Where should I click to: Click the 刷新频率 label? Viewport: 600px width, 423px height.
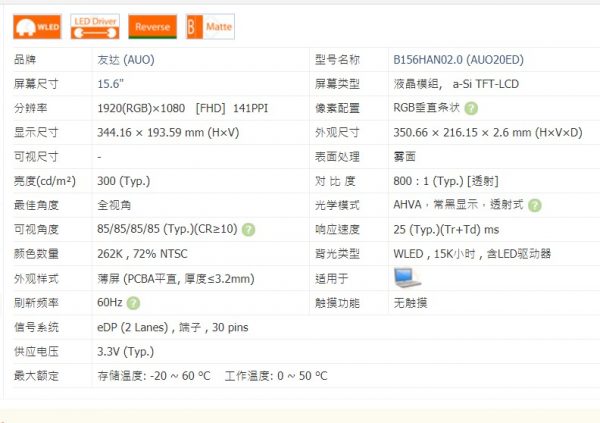pyautogui.click(x=36, y=303)
